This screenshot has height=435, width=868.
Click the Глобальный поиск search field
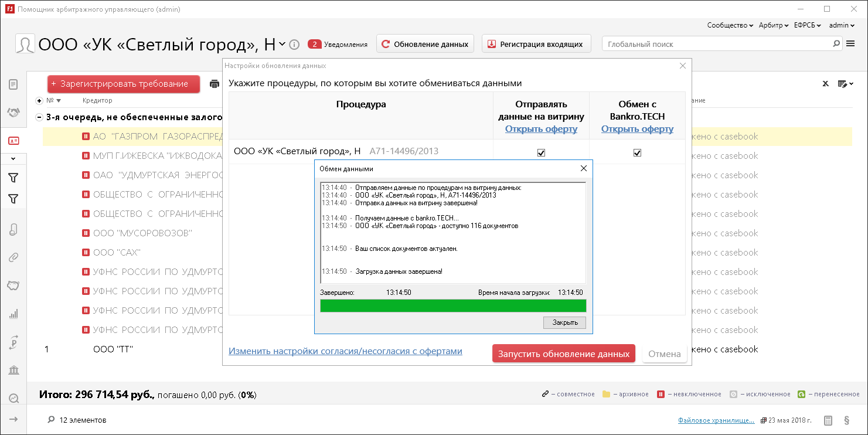pos(718,44)
